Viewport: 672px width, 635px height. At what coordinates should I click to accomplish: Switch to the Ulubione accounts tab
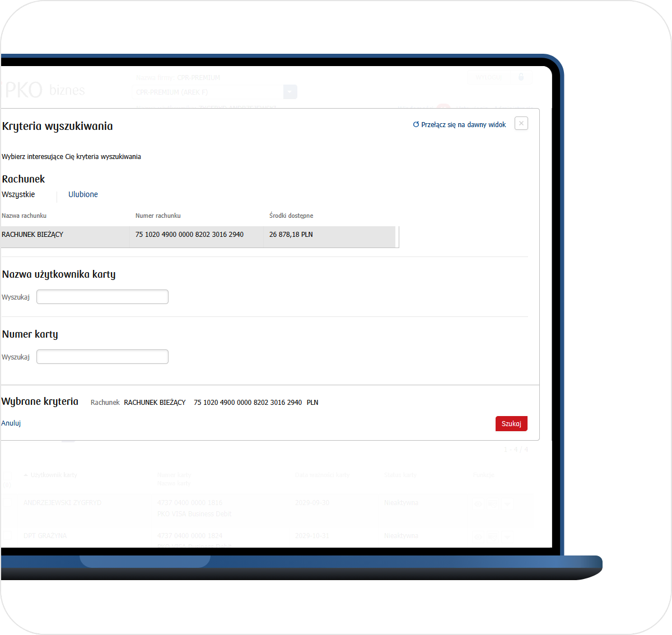83,195
